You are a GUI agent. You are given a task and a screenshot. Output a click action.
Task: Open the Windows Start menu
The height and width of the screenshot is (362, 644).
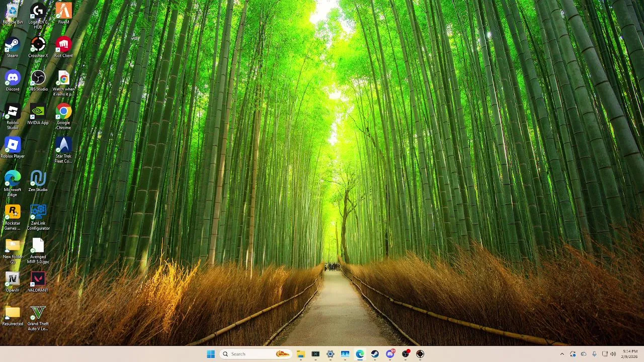coord(211,354)
